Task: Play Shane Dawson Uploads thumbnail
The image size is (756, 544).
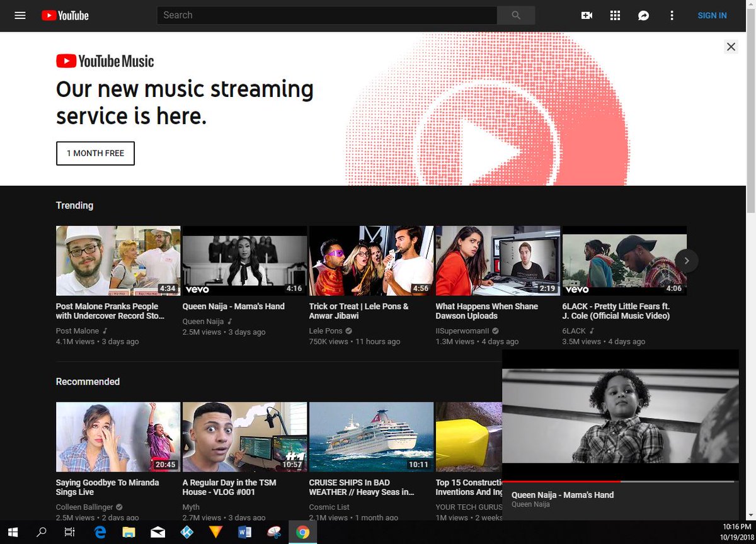Action: [x=498, y=261]
